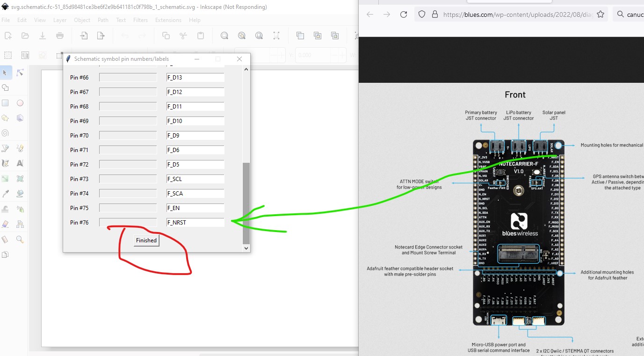
Task: Open the Extensions menu
Action: (x=168, y=20)
